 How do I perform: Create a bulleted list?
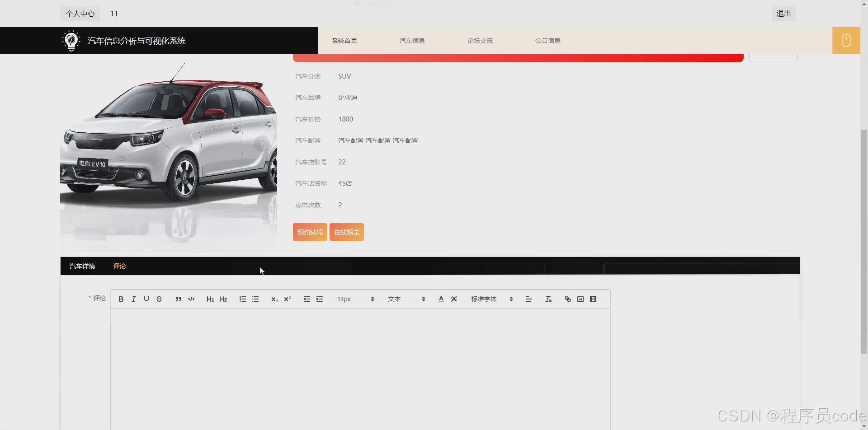point(255,299)
